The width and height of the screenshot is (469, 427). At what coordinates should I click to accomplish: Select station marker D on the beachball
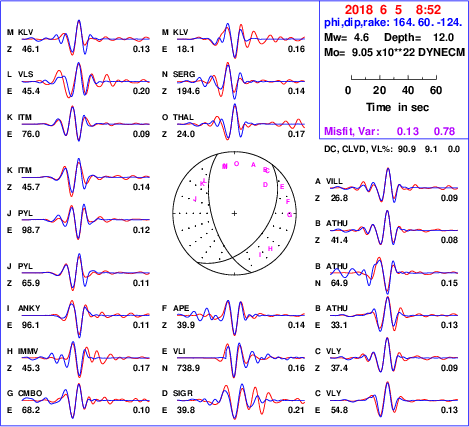pyautogui.click(x=265, y=185)
